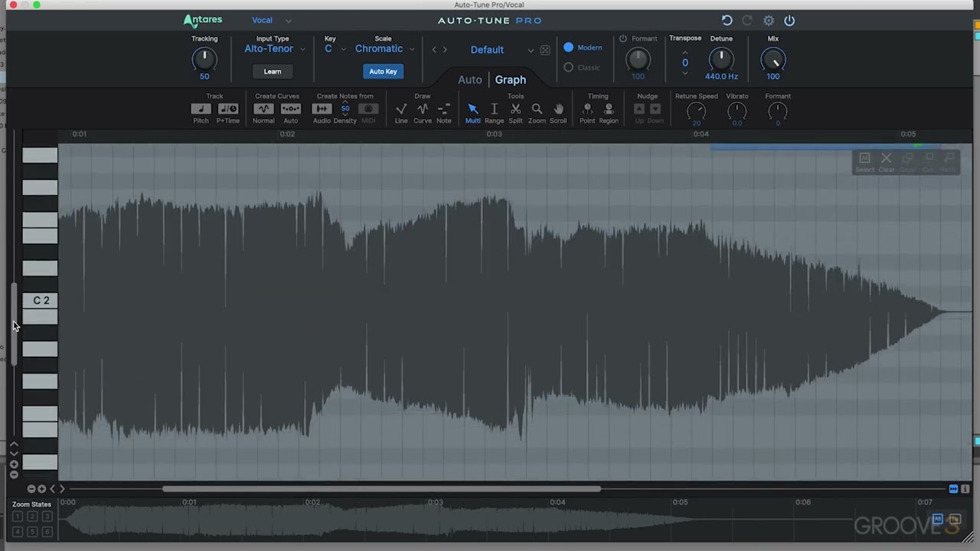
Task: Create notes from Audio
Action: click(x=322, y=109)
